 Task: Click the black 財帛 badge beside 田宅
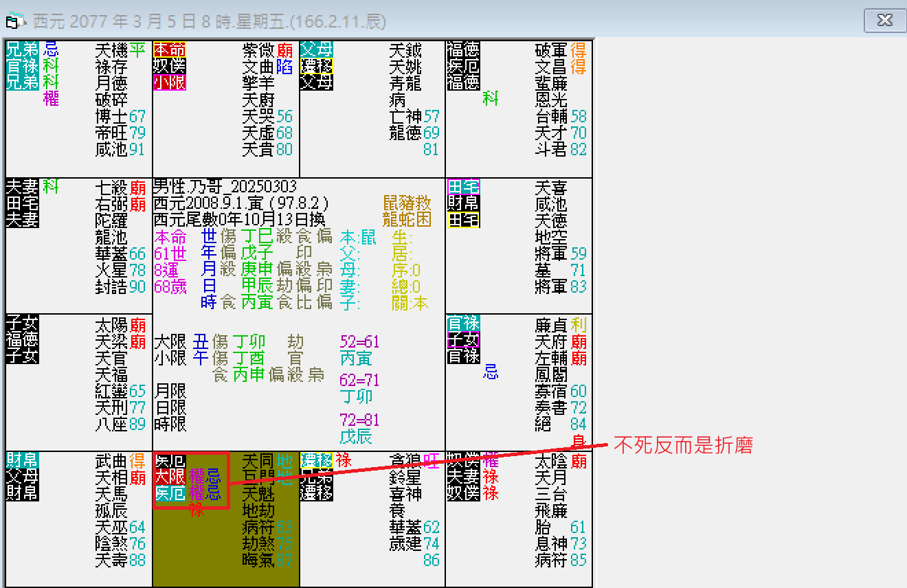pyautogui.click(x=463, y=203)
